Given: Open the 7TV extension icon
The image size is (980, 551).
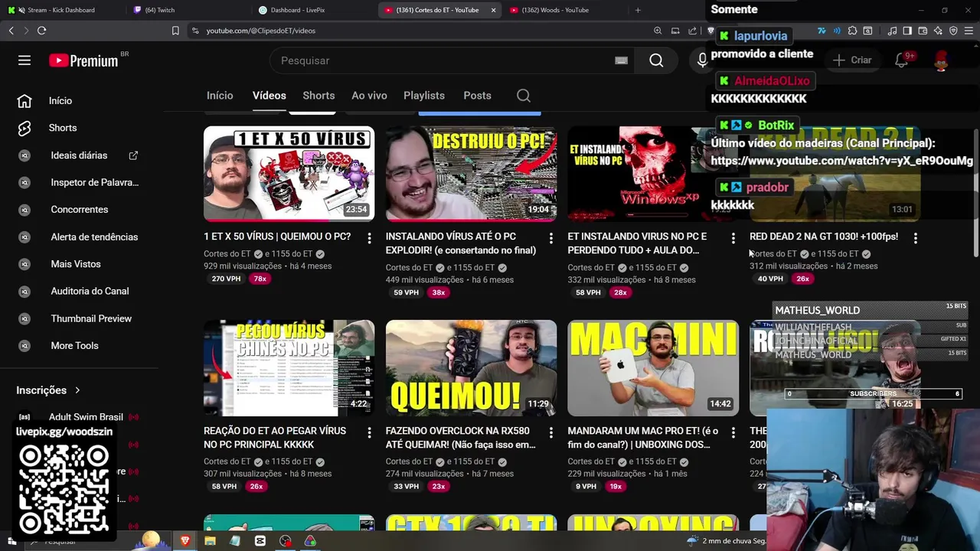Looking at the screenshot, I should tap(822, 31).
